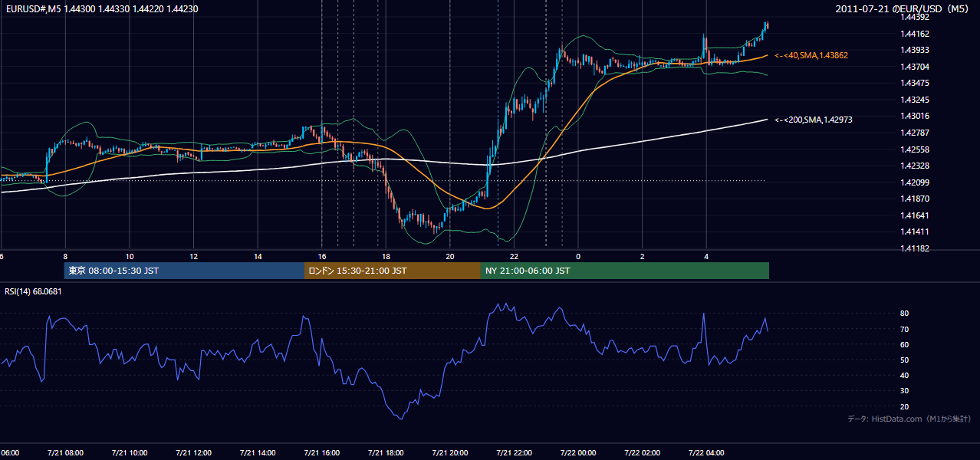980x460 pixels.
Task: Click the 7/21 12:00 time axis label
Action: pyautogui.click(x=194, y=453)
